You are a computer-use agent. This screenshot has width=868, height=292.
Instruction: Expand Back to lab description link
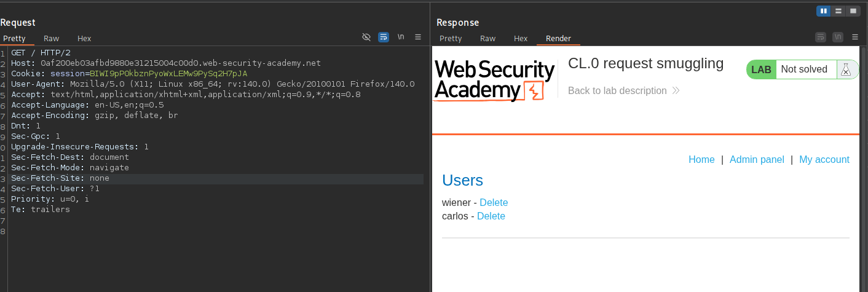pyautogui.click(x=623, y=91)
